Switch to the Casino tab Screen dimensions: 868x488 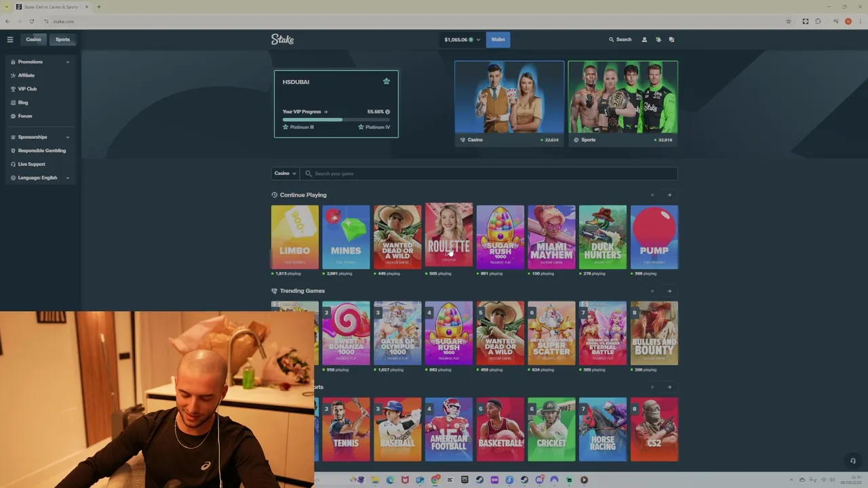click(x=33, y=39)
